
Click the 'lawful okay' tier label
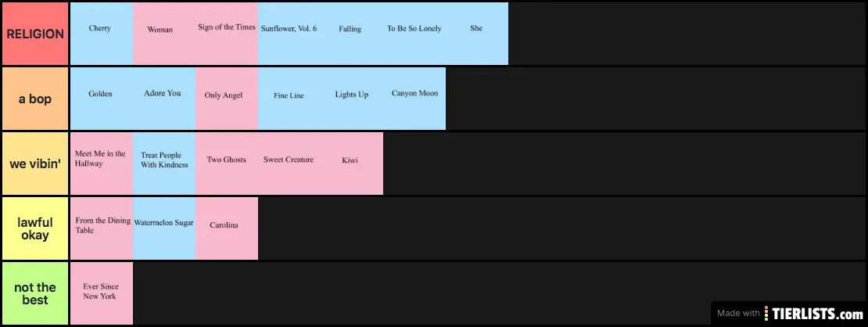tap(35, 228)
